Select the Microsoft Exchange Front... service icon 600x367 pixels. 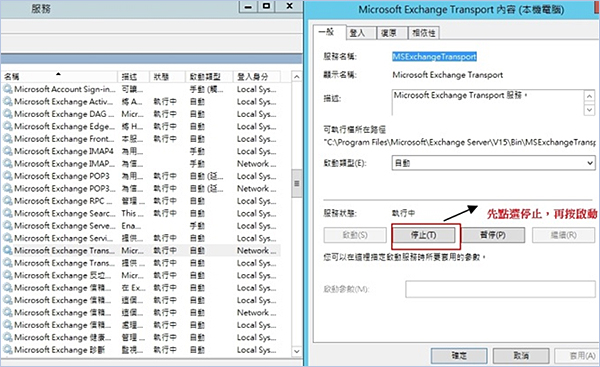(8, 139)
